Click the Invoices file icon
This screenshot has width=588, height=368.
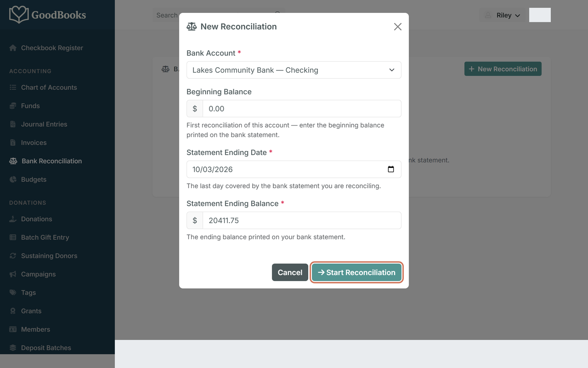[13, 143]
